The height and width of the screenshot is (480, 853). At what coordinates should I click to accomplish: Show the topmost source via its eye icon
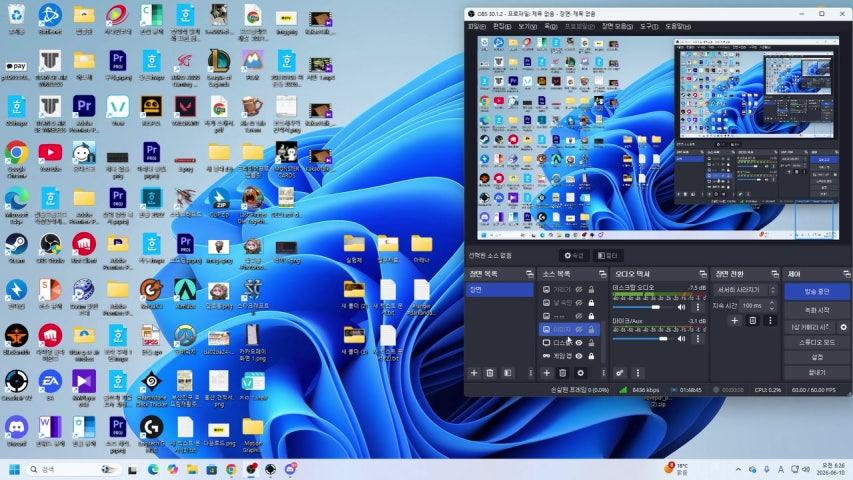[579, 290]
